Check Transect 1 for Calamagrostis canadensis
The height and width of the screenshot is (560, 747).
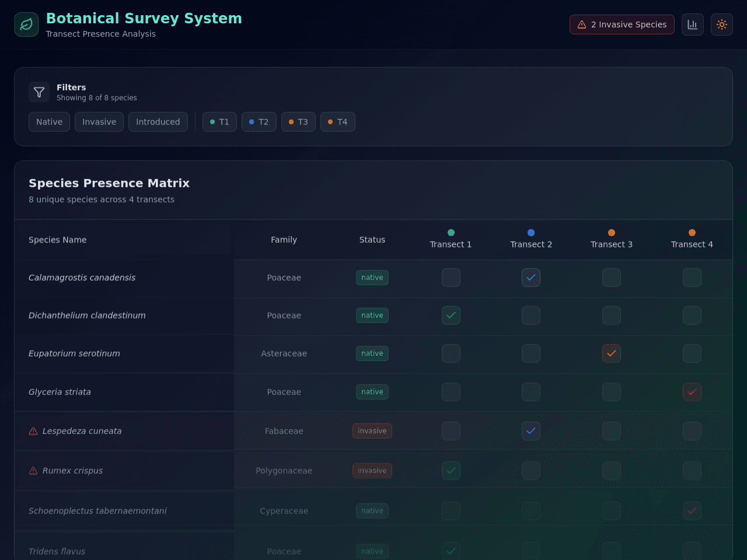click(451, 278)
